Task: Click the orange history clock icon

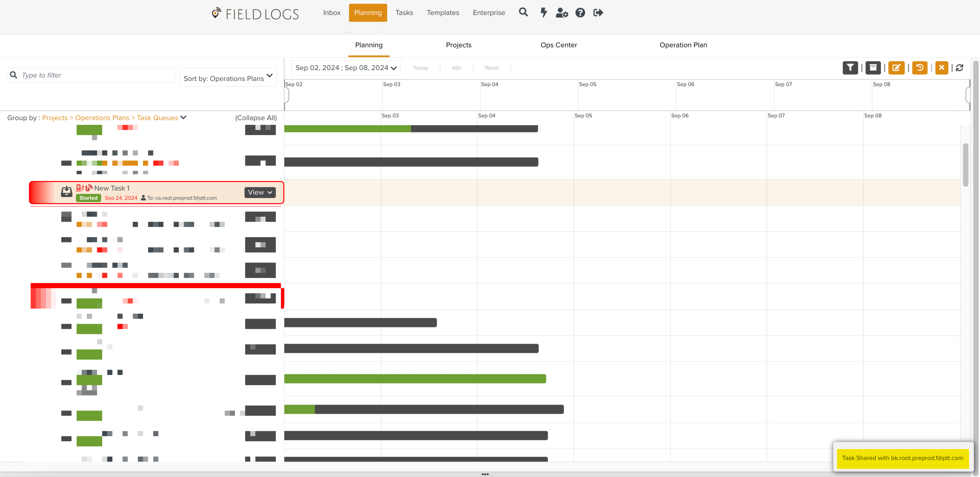Action: 919,68
